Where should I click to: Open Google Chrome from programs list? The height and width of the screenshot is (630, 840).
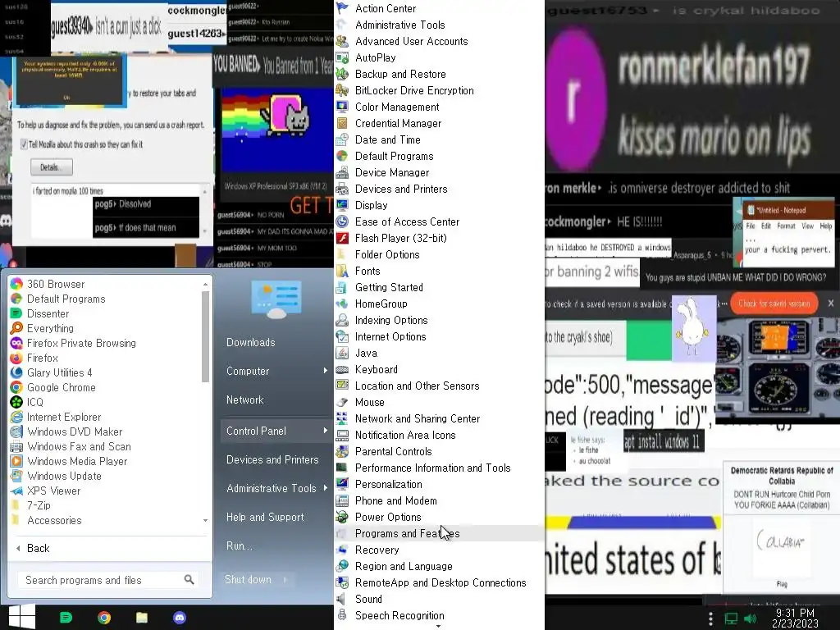point(61,387)
